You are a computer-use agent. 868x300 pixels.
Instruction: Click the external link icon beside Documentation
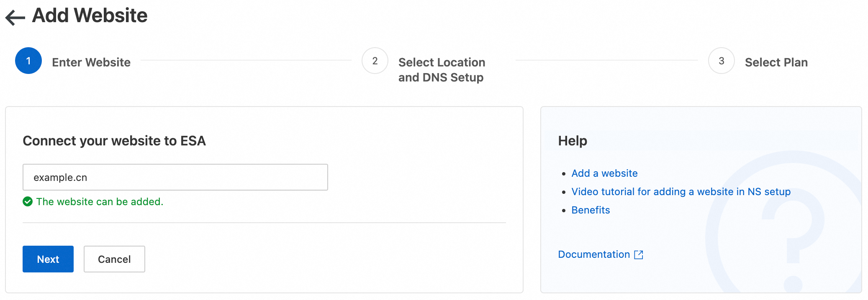pyautogui.click(x=639, y=255)
